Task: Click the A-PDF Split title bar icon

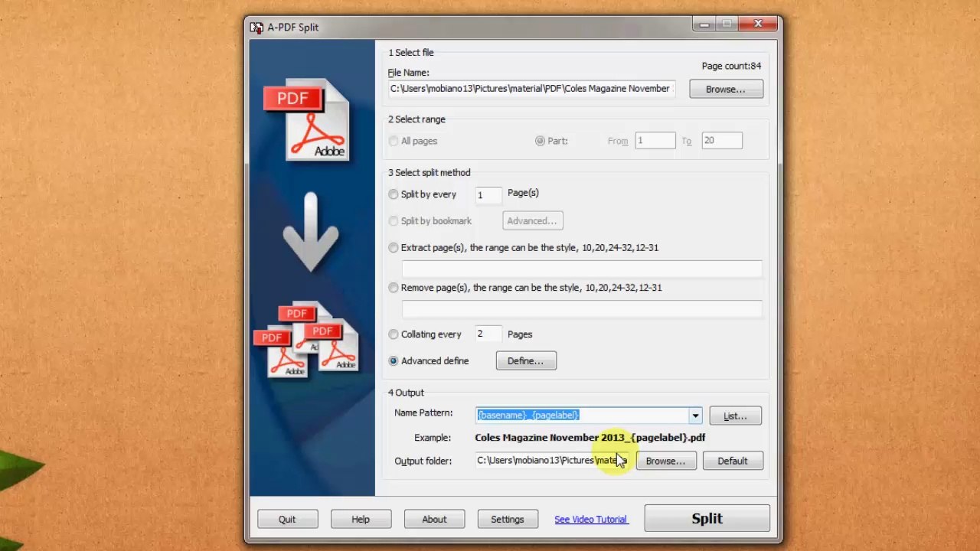Action: click(256, 28)
